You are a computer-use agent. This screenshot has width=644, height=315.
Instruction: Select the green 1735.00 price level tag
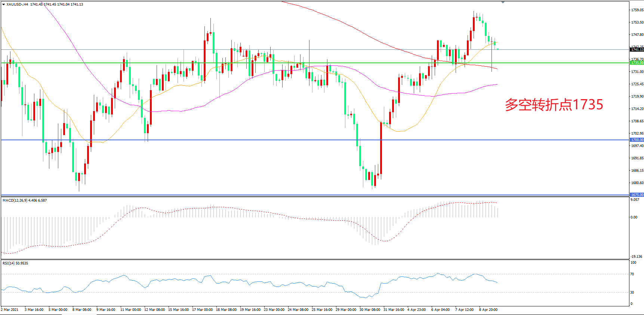point(637,63)
